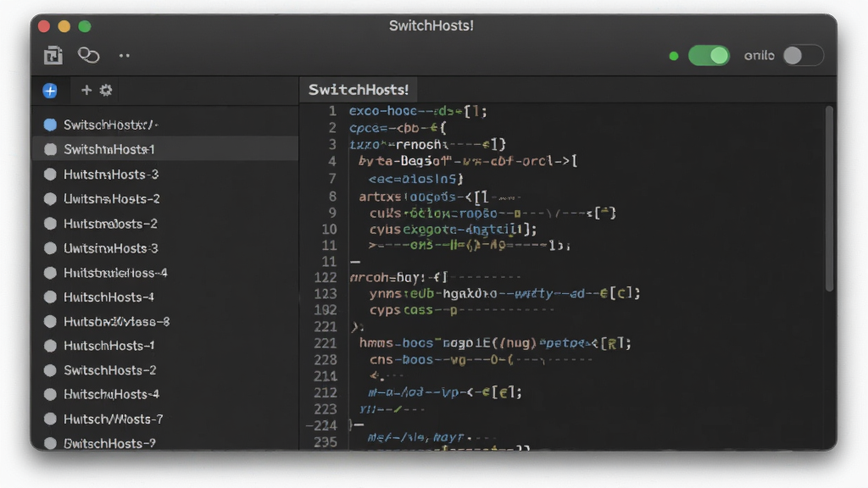
Task: Select the HuitschHosts-4 list entry
Action: 166,297
